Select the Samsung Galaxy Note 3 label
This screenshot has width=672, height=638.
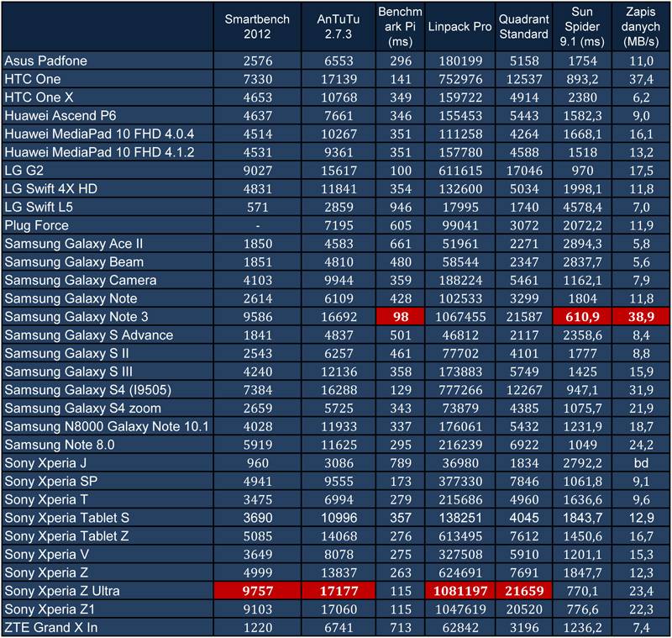click(76, 317)
